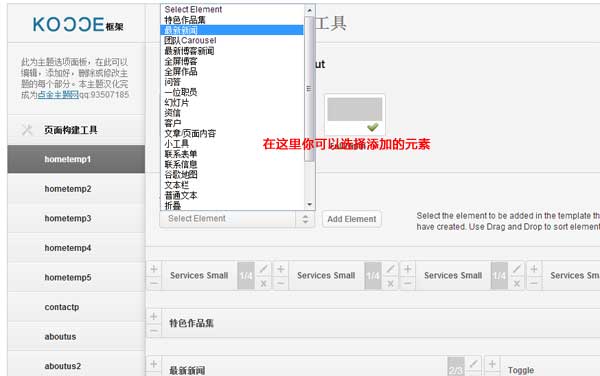Click plus icon beside 特色作品集 row
This screenshot has height=376, width=600.
pyautogui.click(x=154, y=316)
